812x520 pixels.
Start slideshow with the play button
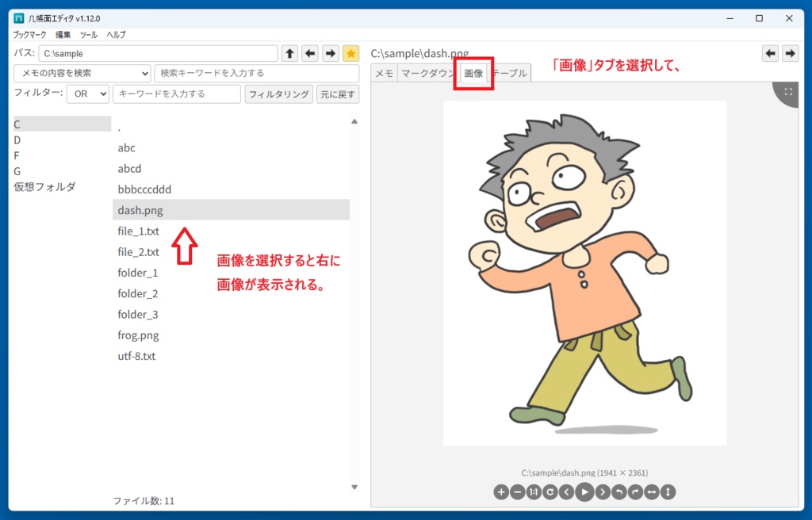pos(584,491)
